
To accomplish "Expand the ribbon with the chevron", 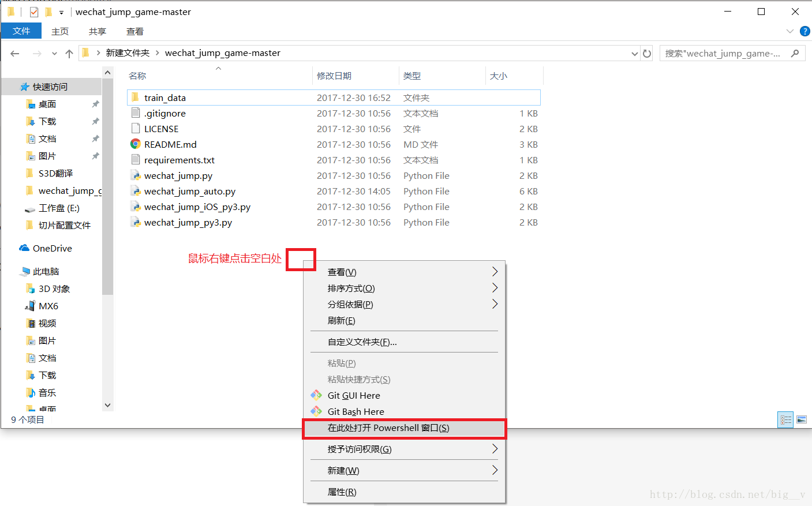I will [x=790, y=31].
